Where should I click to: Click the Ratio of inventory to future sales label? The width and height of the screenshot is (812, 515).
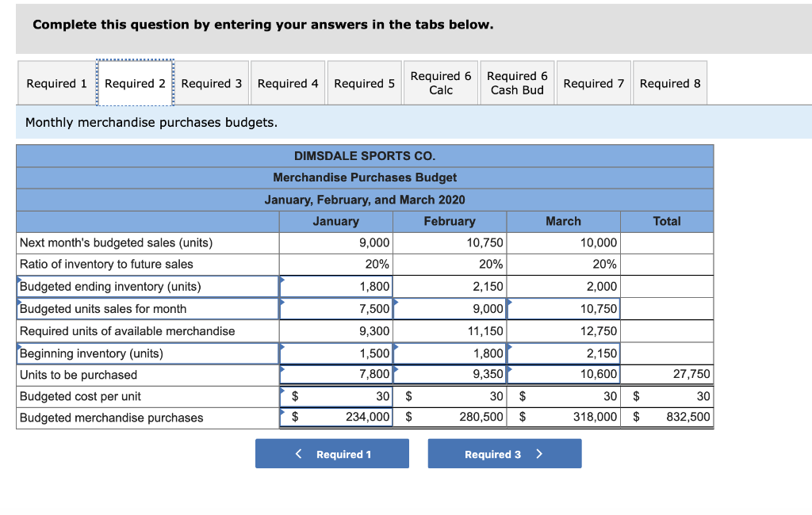[106, 264]
